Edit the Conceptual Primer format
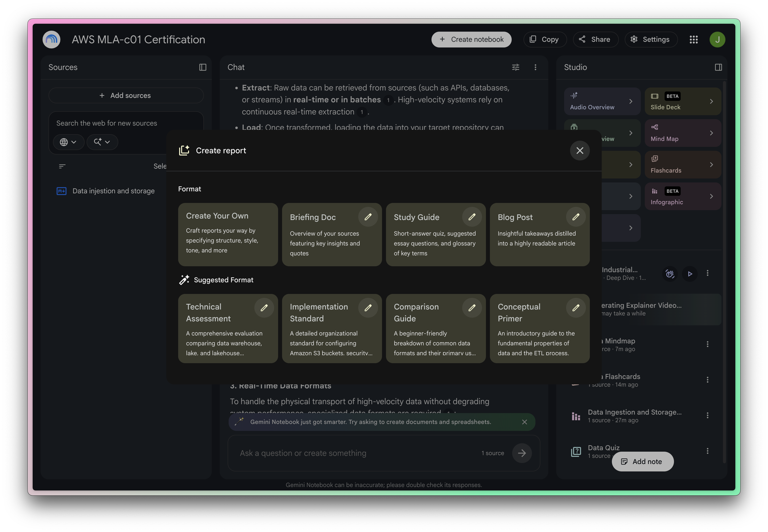Viewport: 768px width, 532px height. pyautogui.click(x=576, y=308)
